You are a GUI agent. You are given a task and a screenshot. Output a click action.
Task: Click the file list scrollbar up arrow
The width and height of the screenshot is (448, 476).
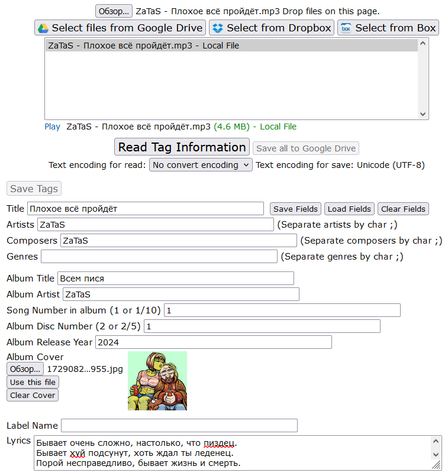[x=423, y=43]
